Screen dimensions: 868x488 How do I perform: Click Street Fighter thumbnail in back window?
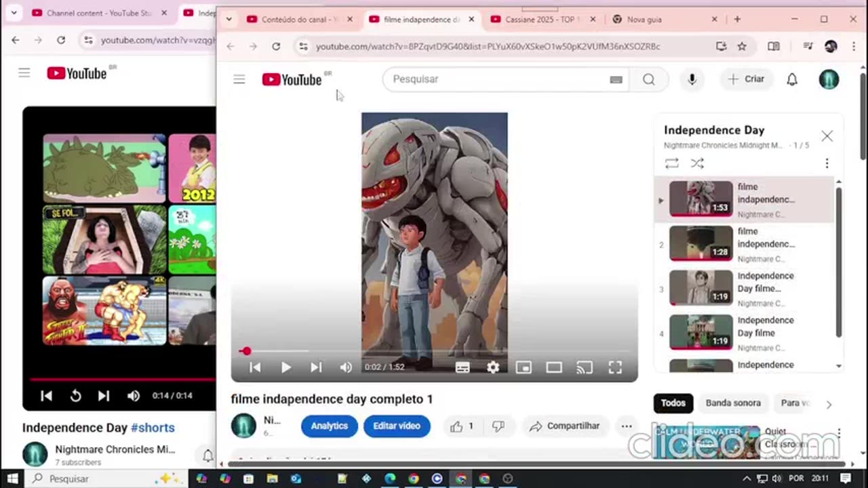point(104,311)
